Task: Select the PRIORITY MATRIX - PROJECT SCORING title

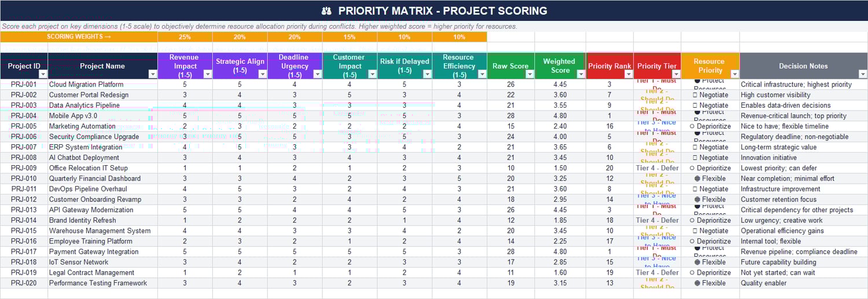Action: point(434,10)
